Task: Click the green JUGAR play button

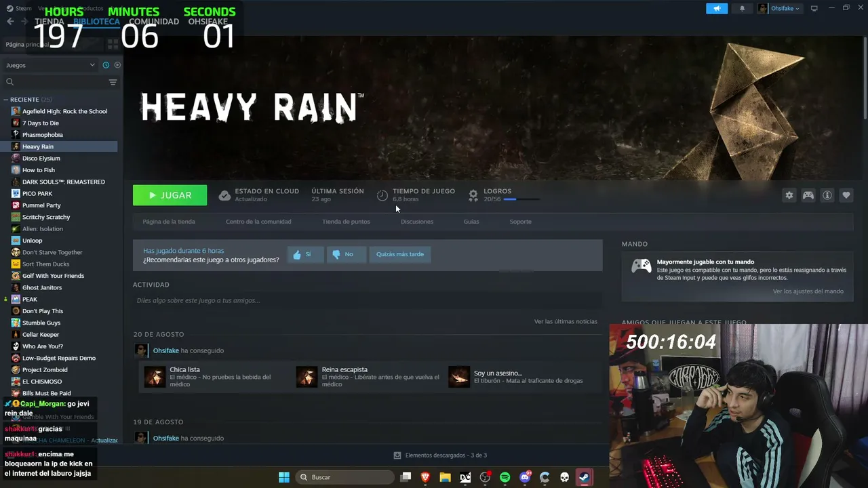Action: tap(170, 195)
